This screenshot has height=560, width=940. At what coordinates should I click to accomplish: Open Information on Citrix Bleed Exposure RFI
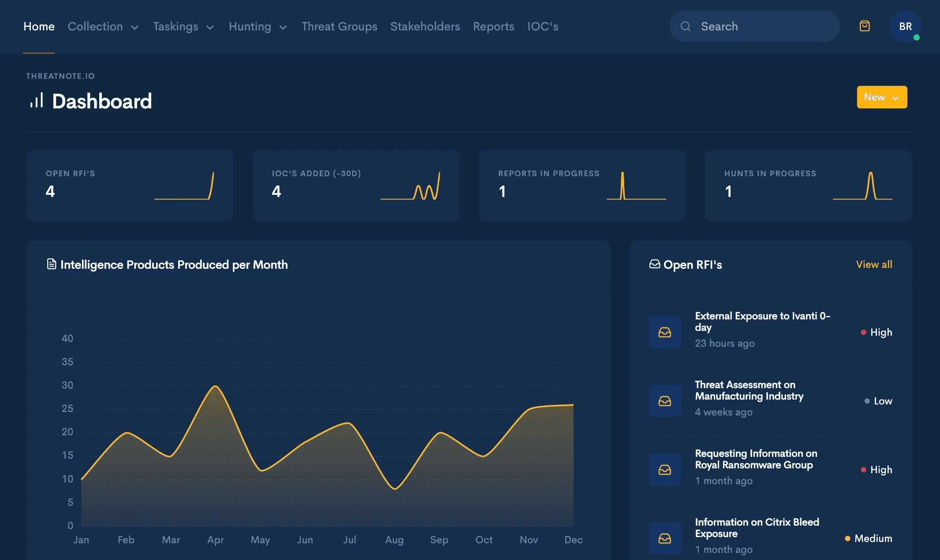coord(757,528)
